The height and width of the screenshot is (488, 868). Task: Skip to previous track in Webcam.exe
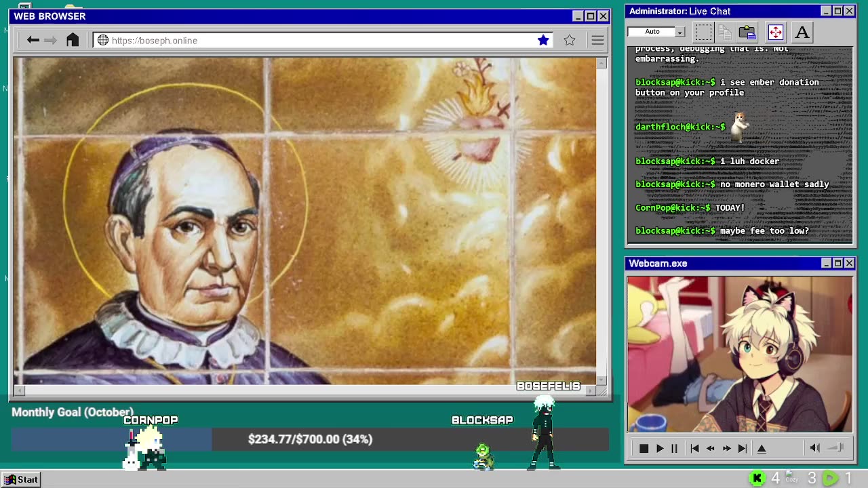(x=694, y=448)
